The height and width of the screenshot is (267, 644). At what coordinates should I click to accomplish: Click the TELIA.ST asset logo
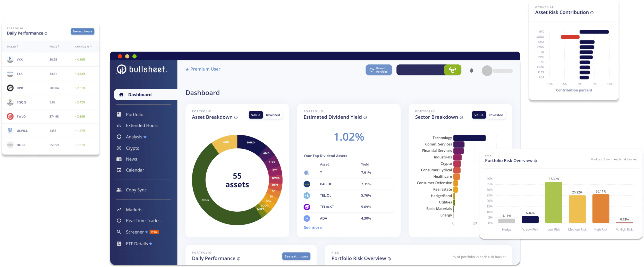(x=307, y=207)
